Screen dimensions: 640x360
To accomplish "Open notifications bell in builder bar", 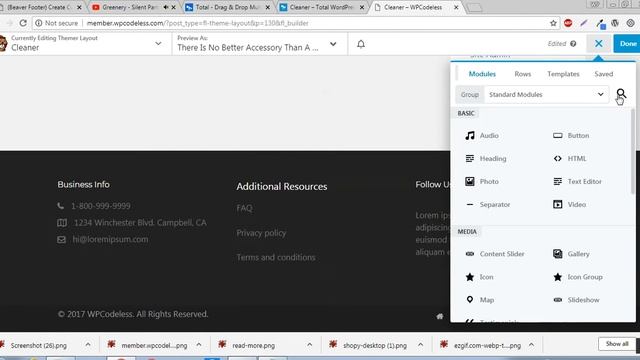I will tap(361, 44).
